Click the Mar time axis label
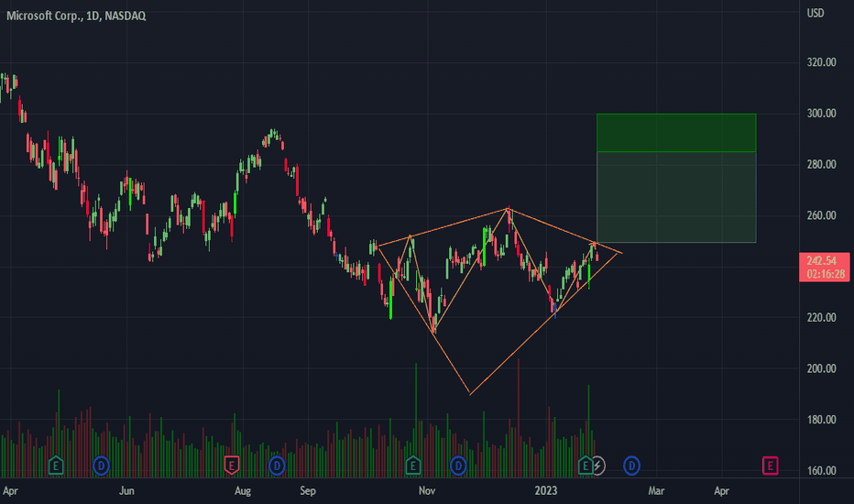The width and height of the screenshot is (854, 504). pos(656,491)
